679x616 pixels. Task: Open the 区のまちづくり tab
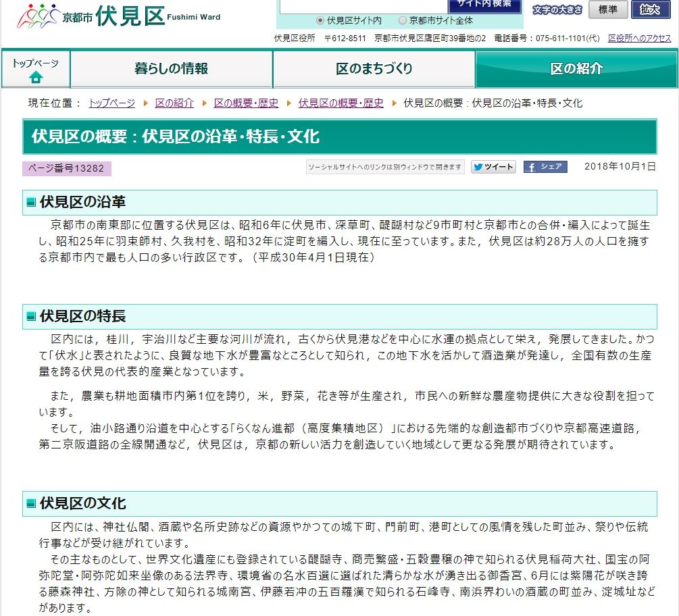[374, 69]
